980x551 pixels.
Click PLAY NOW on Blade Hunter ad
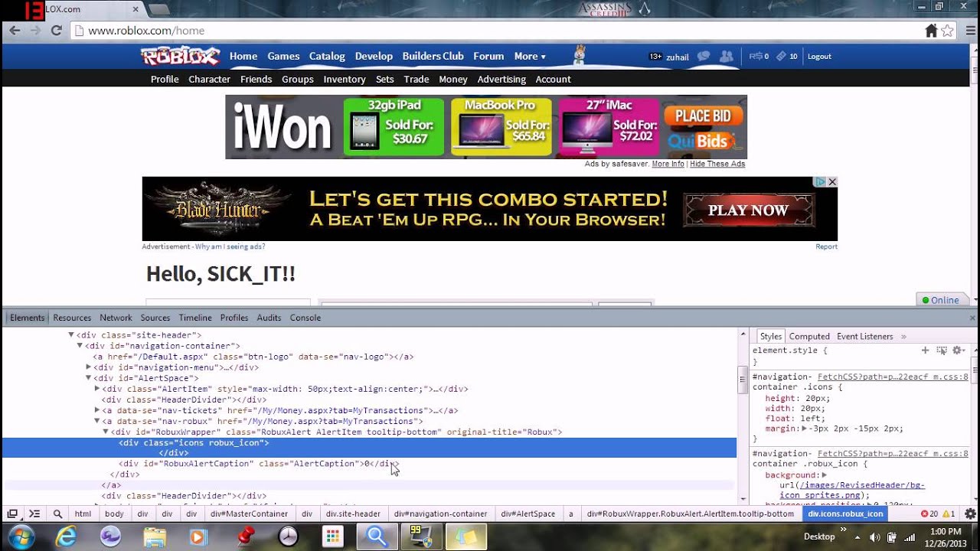[748, 210]
